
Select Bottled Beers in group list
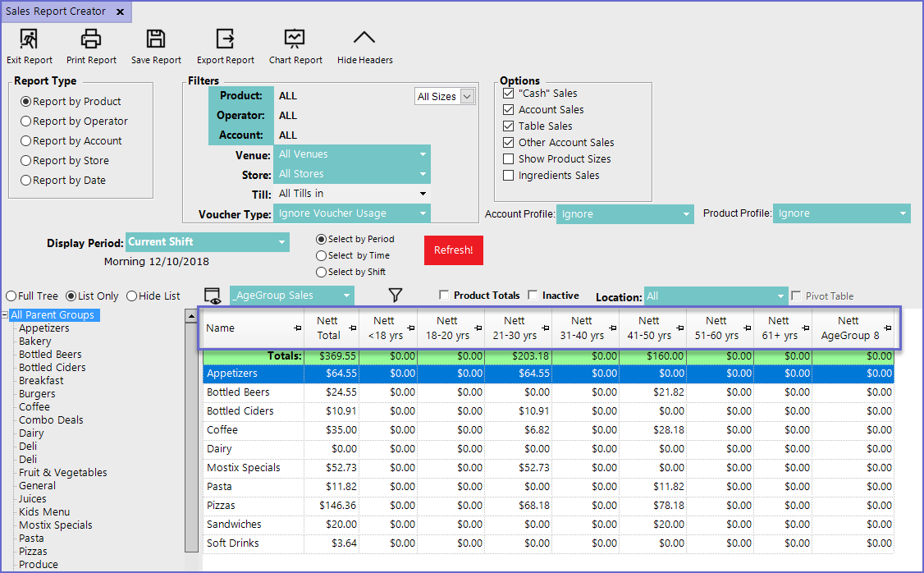pyautogui.click(x=50, y=355)
